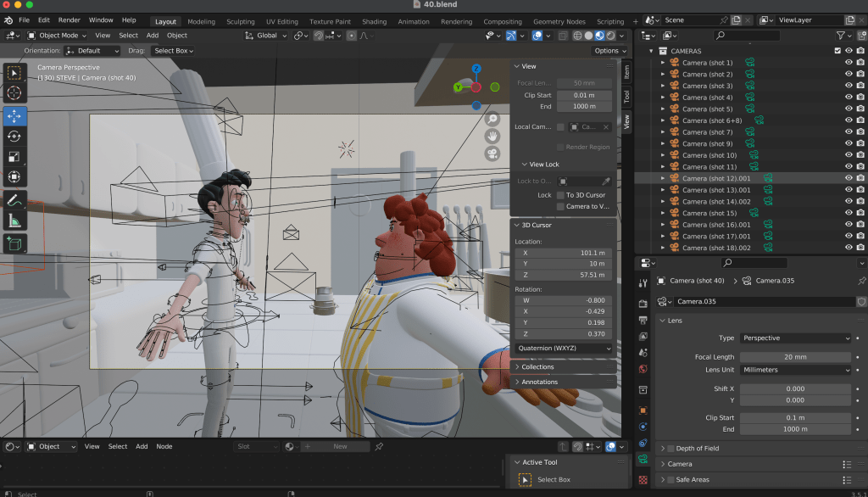Image resolution: width=868 pixels, height=497 pixels.
Task: Open the Quaternion (WXYZ) rotation mode dropdown
Action: (564, 349)
